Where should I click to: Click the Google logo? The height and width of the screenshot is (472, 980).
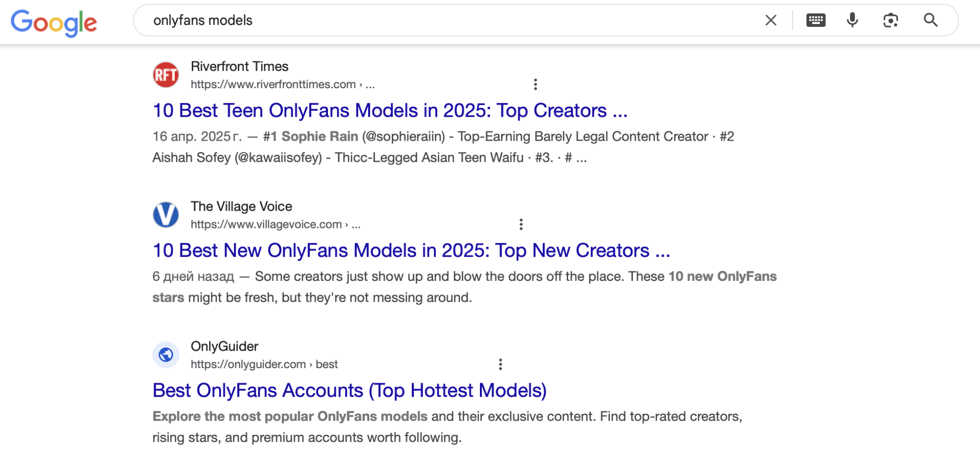click(x=54, y=22)
